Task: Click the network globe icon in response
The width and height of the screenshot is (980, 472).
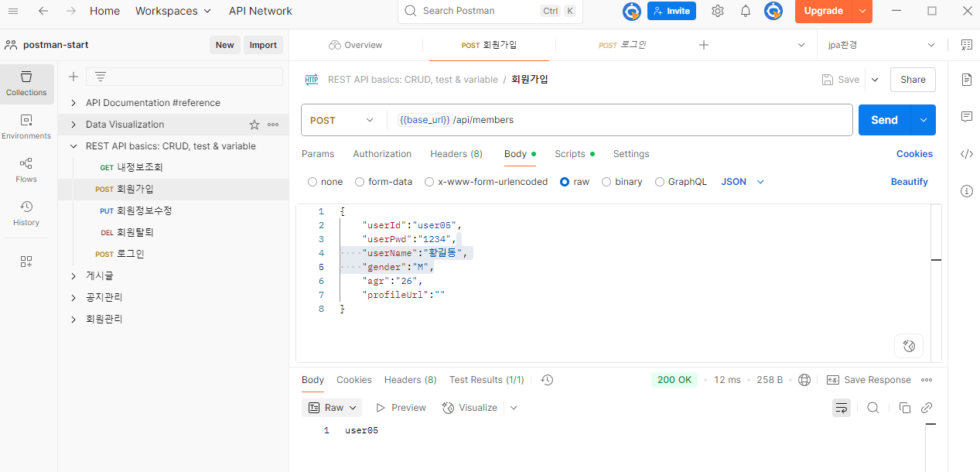Action: [x=804, y=380]
